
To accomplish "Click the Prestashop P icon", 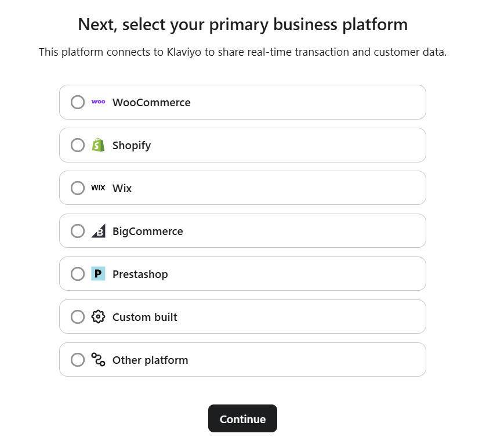I will (98, 273).
